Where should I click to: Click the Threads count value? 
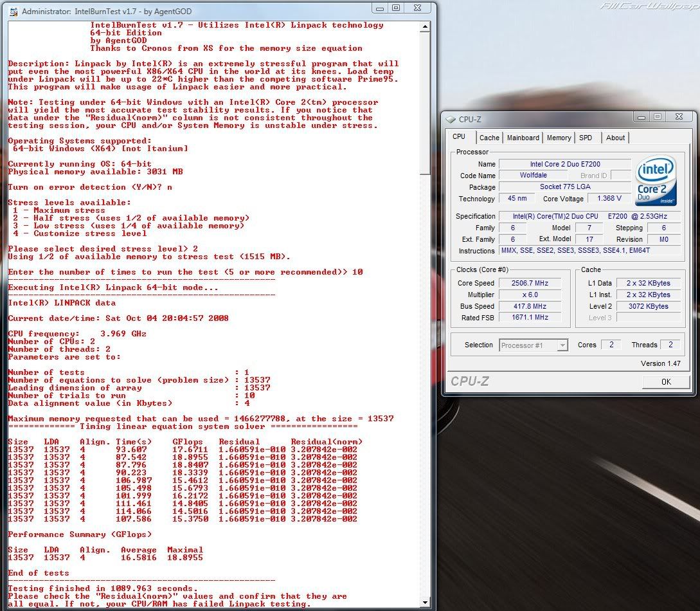click(x=670, y=345)
